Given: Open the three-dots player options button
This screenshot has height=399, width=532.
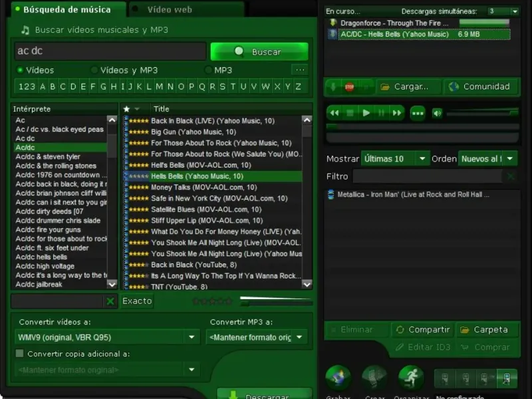Looking at the screenshot, I should point(418,113).
